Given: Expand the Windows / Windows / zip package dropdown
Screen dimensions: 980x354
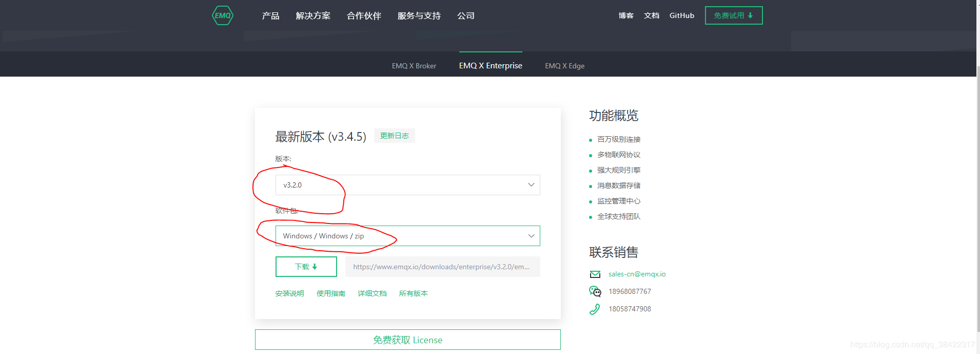Looking at the screenshot, I should [407, 236].
